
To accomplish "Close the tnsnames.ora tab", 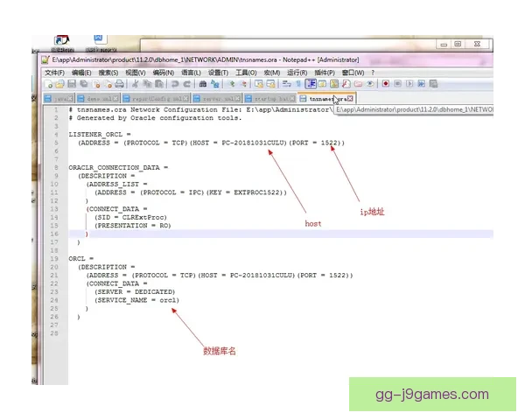I will pyautogui.click(x=350, y=99).
